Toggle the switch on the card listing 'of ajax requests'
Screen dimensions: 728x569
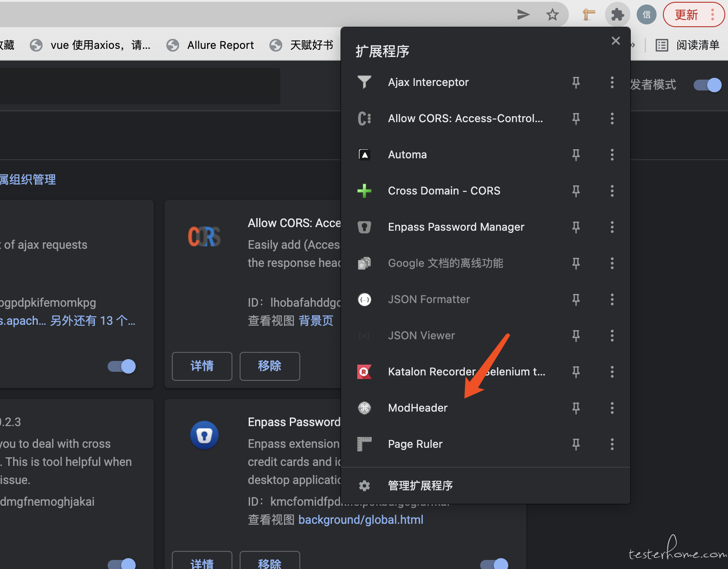coord(122,366)
